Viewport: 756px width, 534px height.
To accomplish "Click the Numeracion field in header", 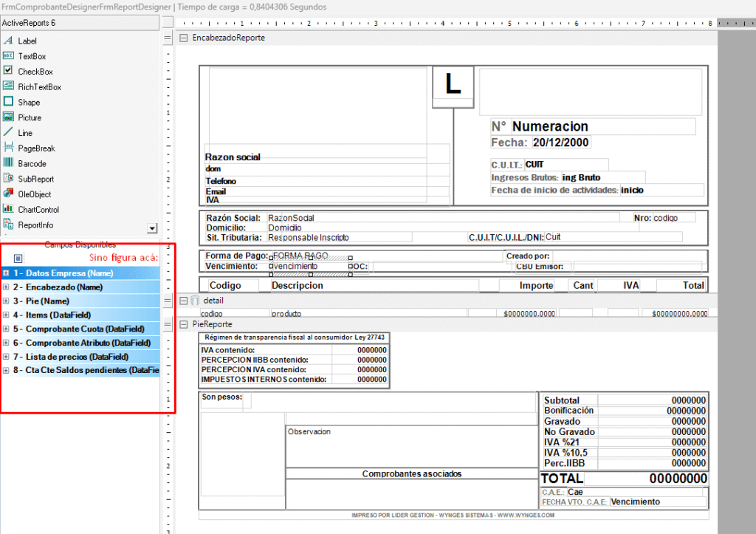I will (602, 126).
